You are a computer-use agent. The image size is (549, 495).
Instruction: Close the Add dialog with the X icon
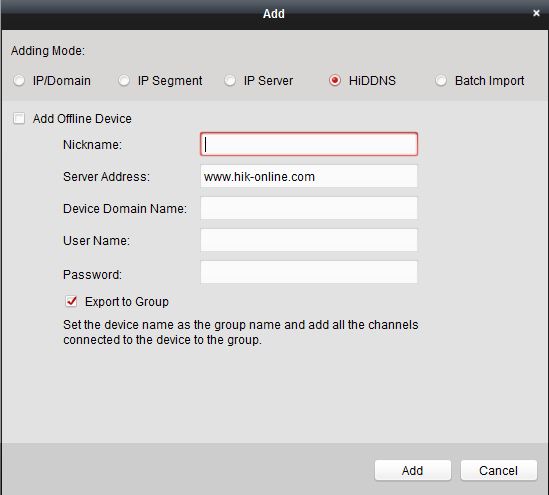click(x=536, y=13)
